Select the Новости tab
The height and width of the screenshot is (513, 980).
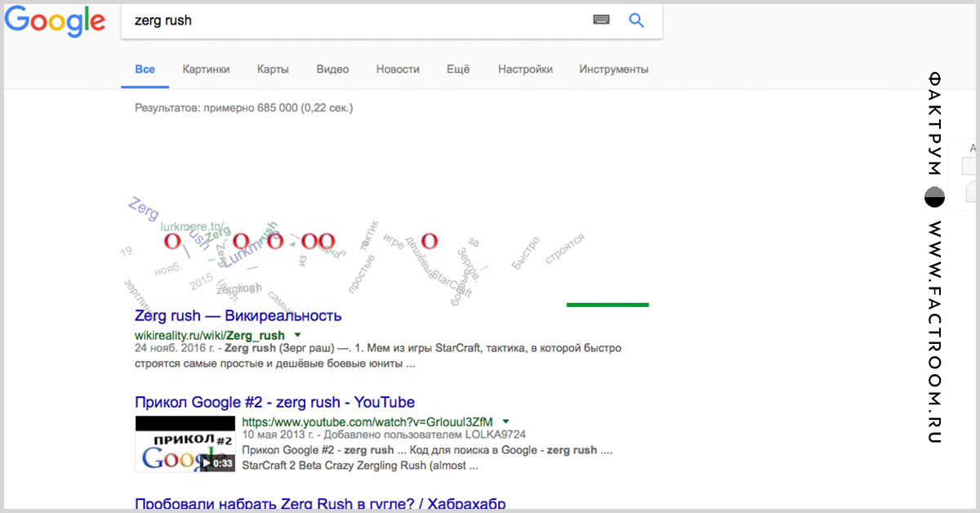(x=398, y=69)
